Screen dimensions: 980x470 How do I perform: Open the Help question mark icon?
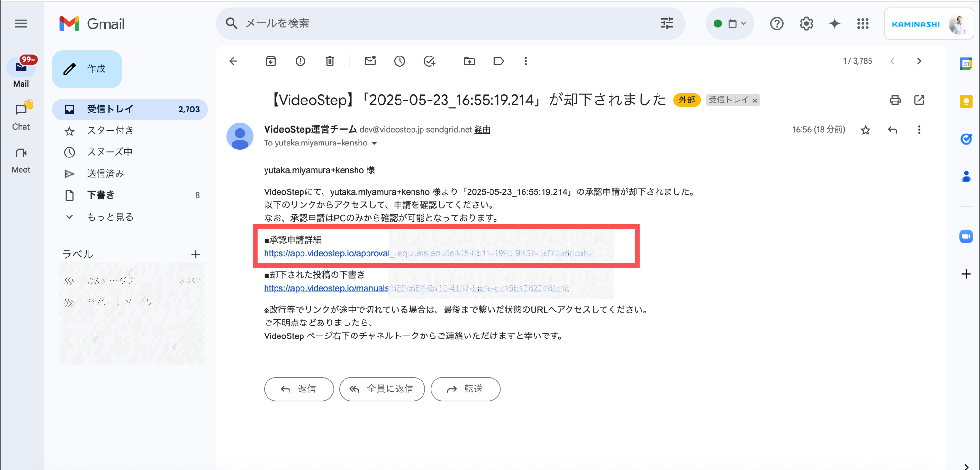[777, 23]
